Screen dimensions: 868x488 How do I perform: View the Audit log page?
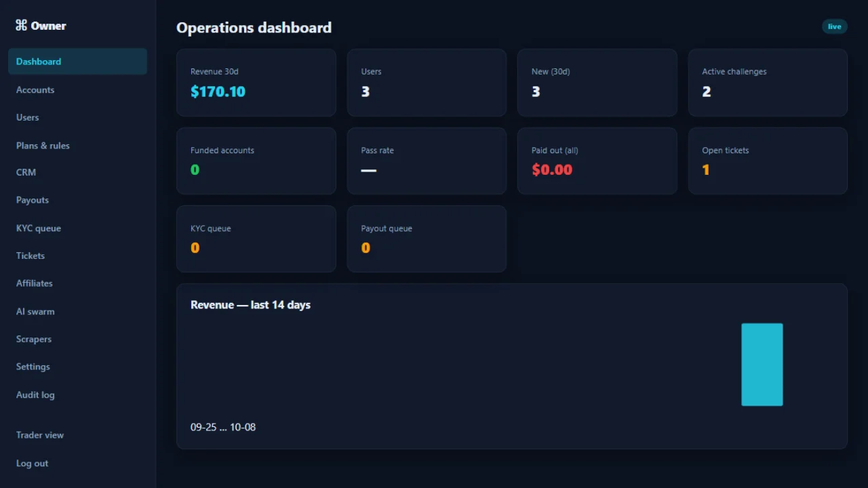click(77, 394)
